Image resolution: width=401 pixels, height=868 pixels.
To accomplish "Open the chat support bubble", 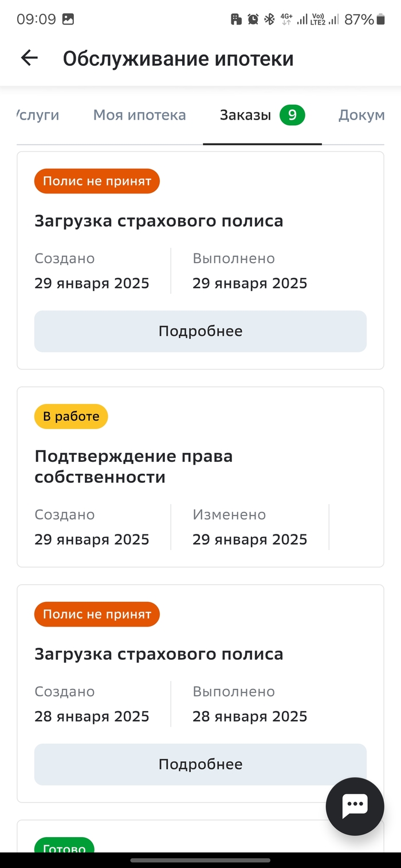I will click(x=355, y=806).
